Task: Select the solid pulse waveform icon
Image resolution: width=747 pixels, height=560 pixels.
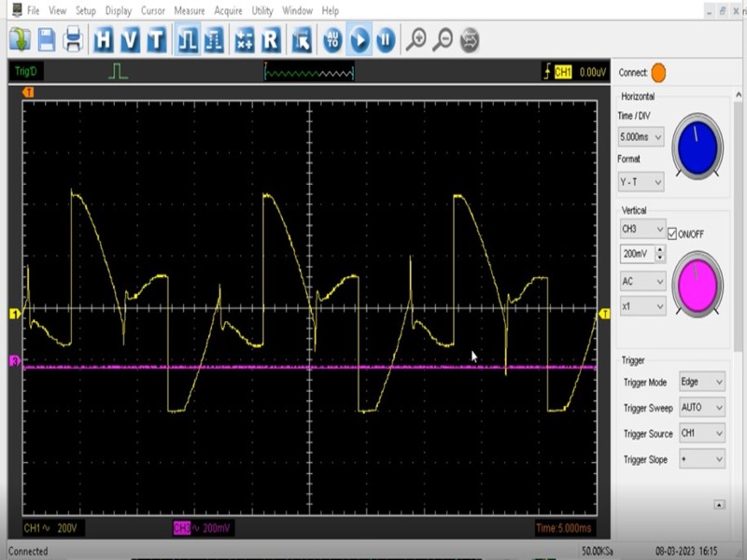Action: 188,39
